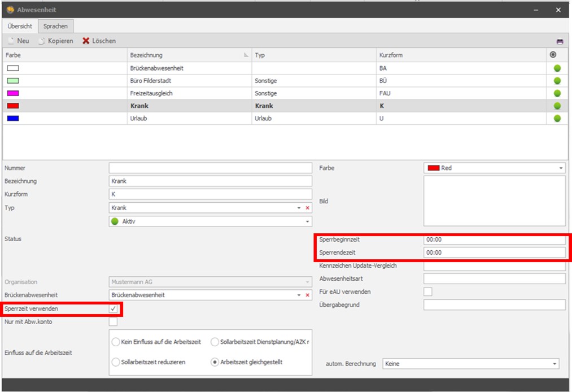The width and height of the screenshot is (572, 392).
Task: Click the empty Bild image box
Action: pyautogui.click(x=494, y=201)
